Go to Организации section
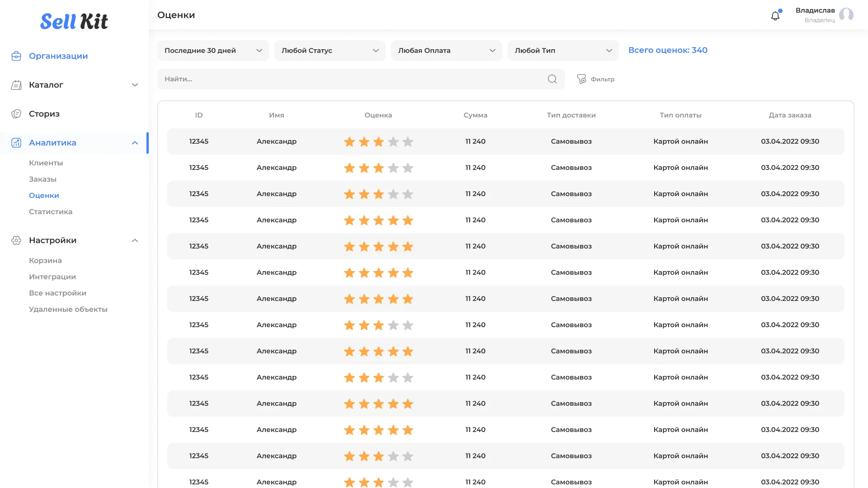Image resolution: width=868 pixels, height=488 pixels. coord(58,56)
